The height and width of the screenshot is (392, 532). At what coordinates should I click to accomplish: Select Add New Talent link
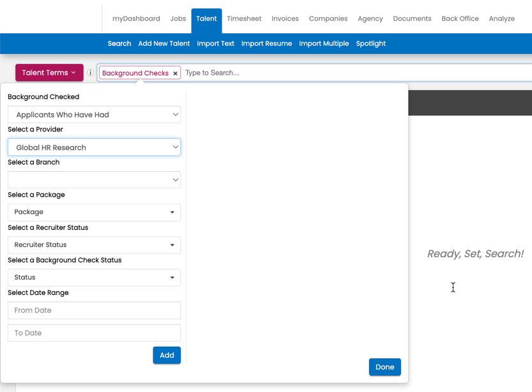pos(164,43)
